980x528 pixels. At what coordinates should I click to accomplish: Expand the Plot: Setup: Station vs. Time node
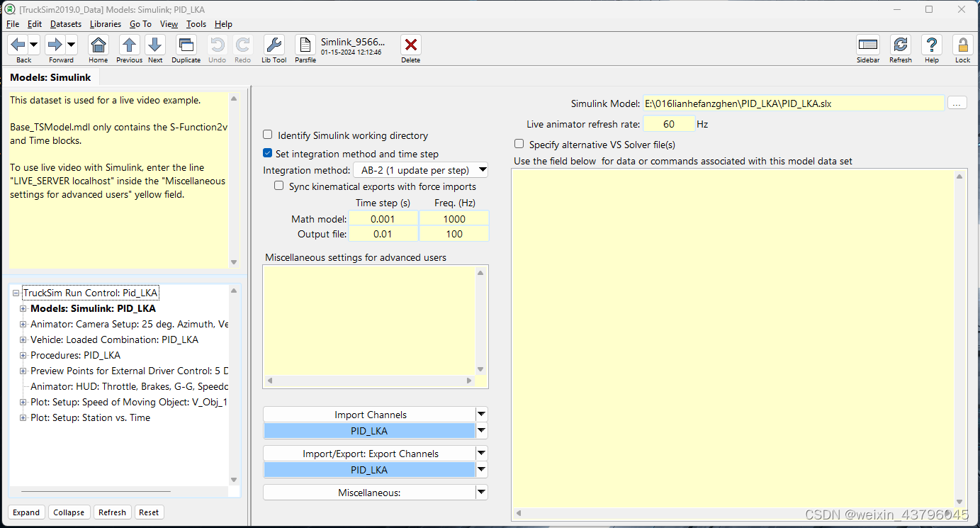(23, 417)
